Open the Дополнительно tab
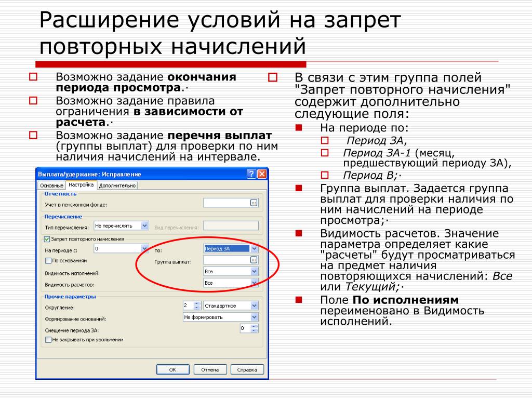Screen dimensions: 532x399 [117, 185]
